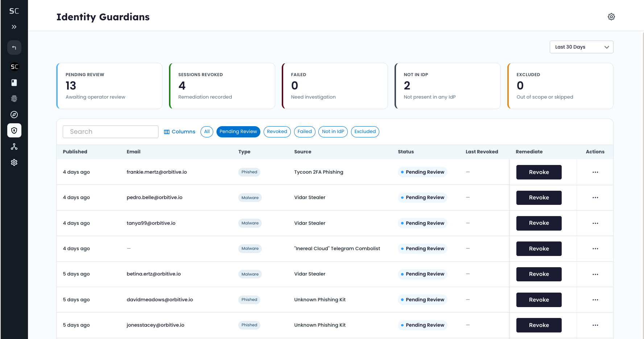Expand the sidebar with double chevron icon
Viewport: 644px width, 339px height.
[14, 27]
